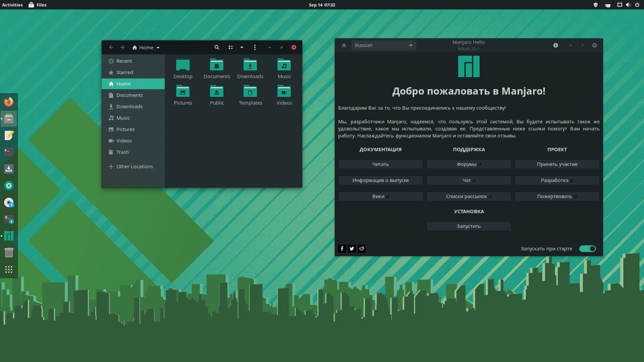644x362 pixels.
Task: Launch the text editor from the dock
Action: (9, 135)
